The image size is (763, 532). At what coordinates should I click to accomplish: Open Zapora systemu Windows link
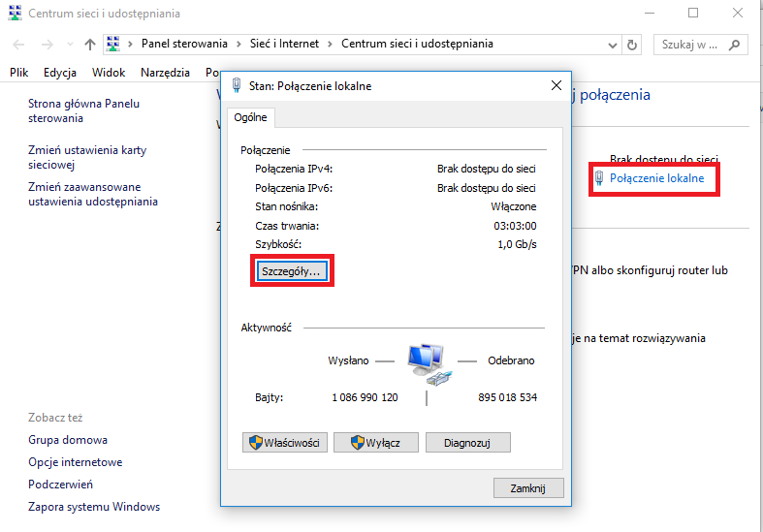click(94, 507)
